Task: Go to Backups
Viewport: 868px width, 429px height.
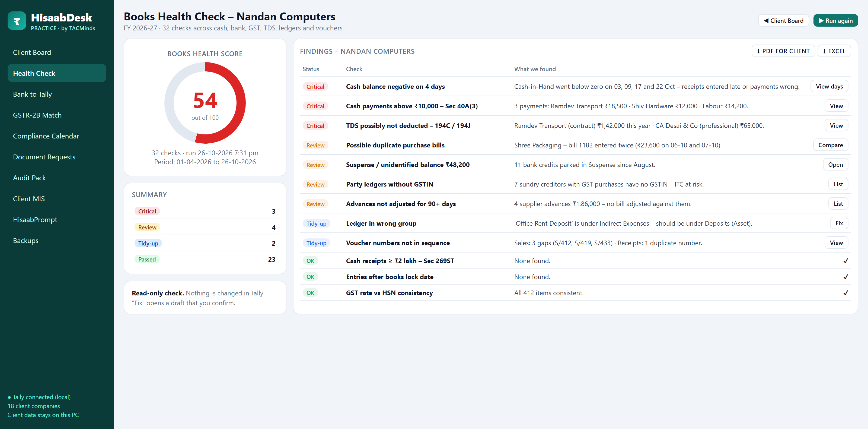Action: tap(57, 241)
